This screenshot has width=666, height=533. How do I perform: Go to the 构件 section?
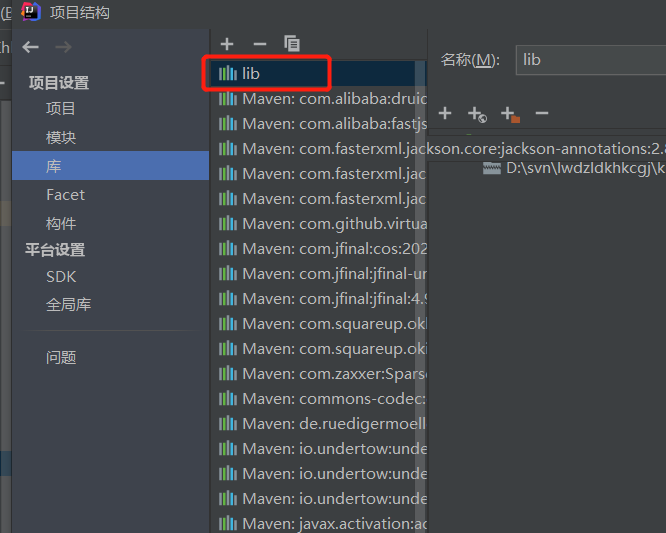click(x=61, y=223)
